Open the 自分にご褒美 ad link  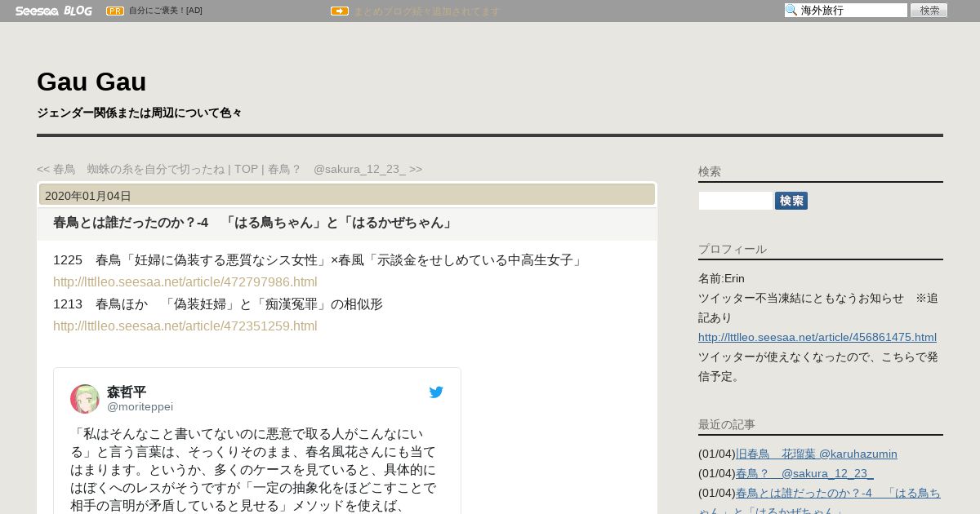coord(166,11)
